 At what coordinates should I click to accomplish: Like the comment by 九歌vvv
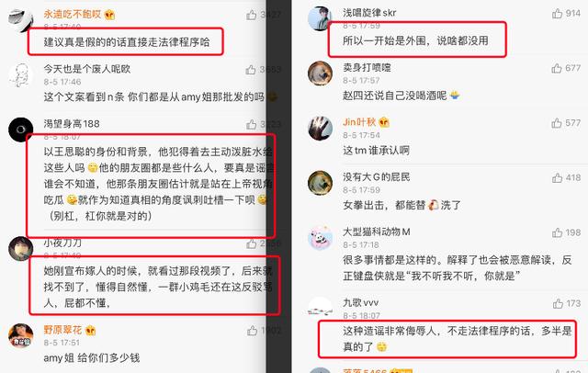pyautogui.click(x=558, y=303)
